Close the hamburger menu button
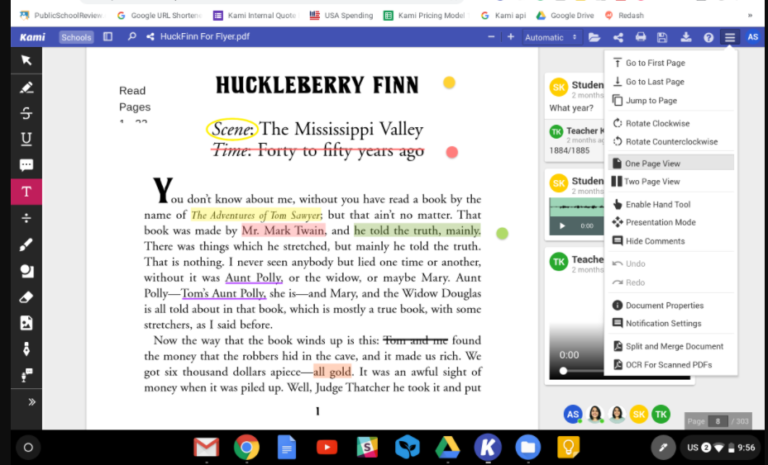 click(x=730, y=37)
